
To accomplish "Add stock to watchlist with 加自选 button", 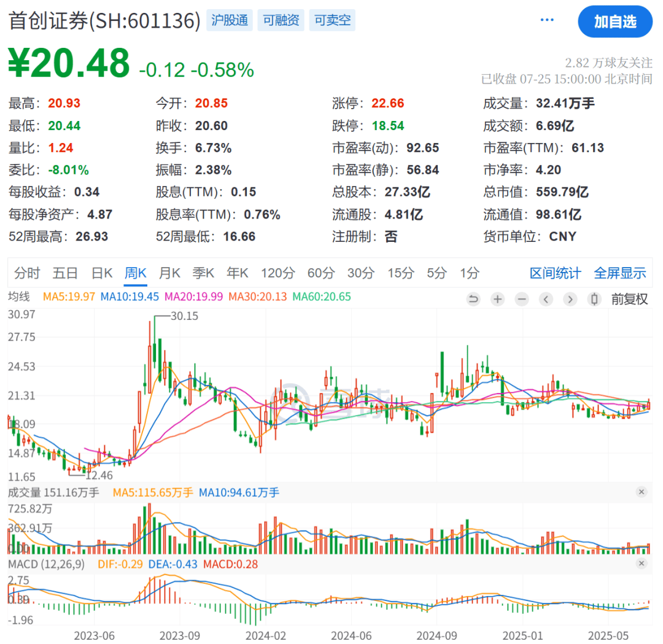I will pyautogui.click(x=615, y=21).
